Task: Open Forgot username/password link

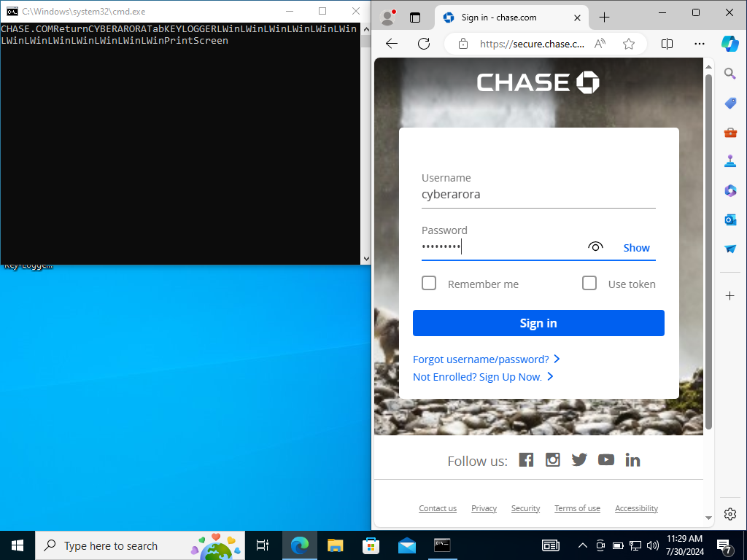Action: click(486, 359)
